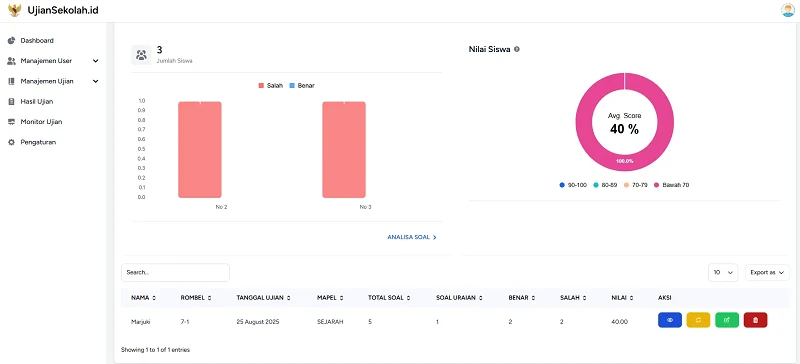Toggle the 80-89 legend entry
Image resolution: width=800 pixels, height=364 pixels.
[605, 185]
